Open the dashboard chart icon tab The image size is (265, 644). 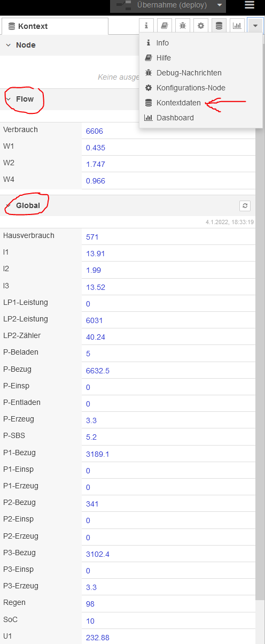click(x=237, y=26)
